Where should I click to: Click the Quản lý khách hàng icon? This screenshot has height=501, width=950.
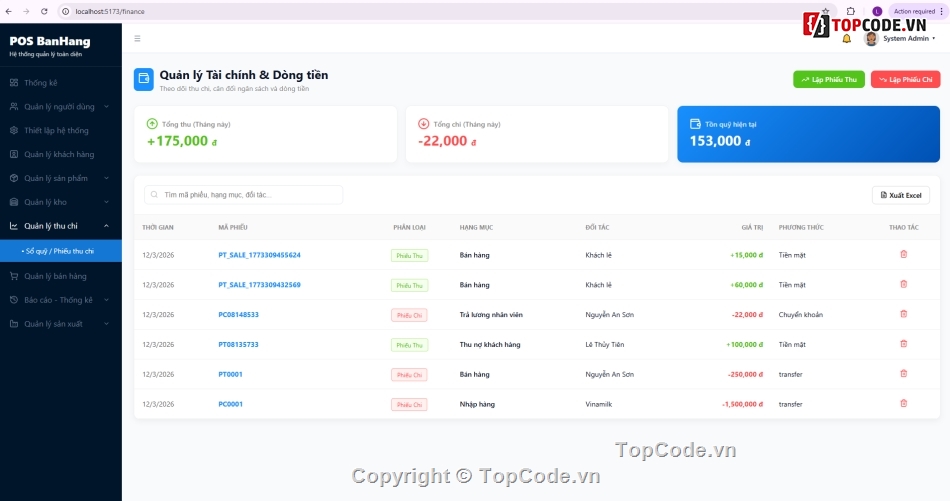pos(14,154)
